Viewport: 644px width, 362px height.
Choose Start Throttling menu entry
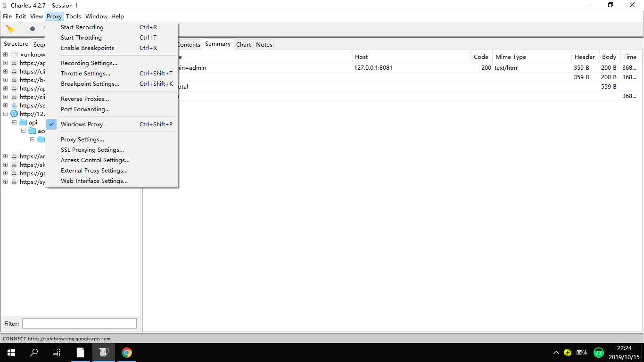click(x=112, y=38)
